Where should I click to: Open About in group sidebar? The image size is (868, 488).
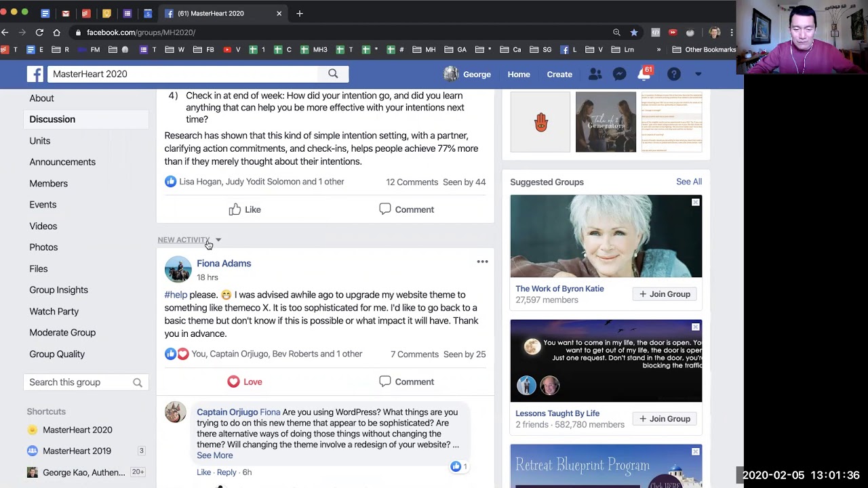(x=41, y=98)
